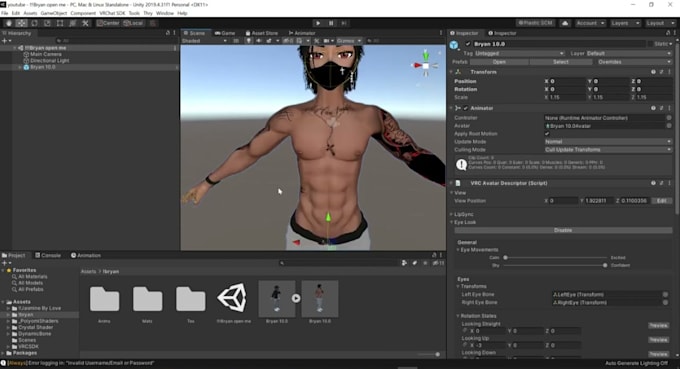Open the custom editor tools icon

pos(85,23)
